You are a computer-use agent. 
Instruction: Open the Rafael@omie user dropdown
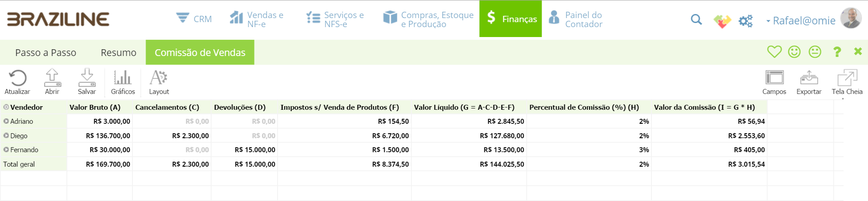(801, 20)
